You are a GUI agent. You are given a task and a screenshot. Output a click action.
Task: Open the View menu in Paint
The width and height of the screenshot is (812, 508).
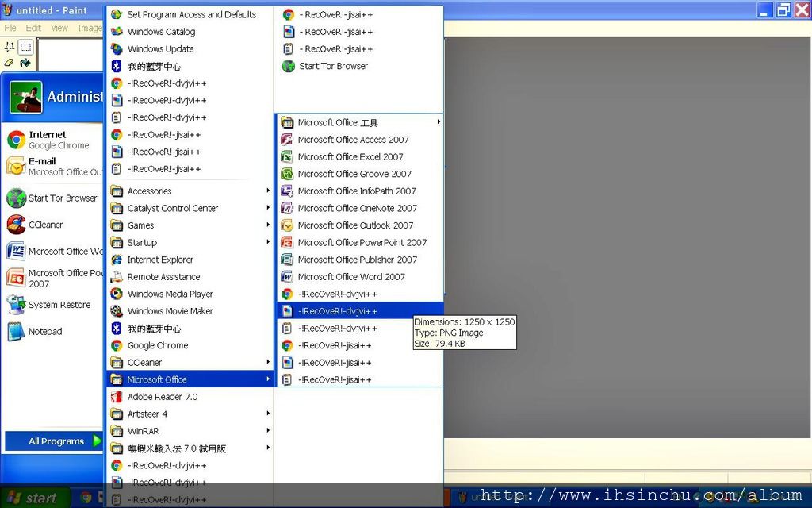tap(59, 28)
